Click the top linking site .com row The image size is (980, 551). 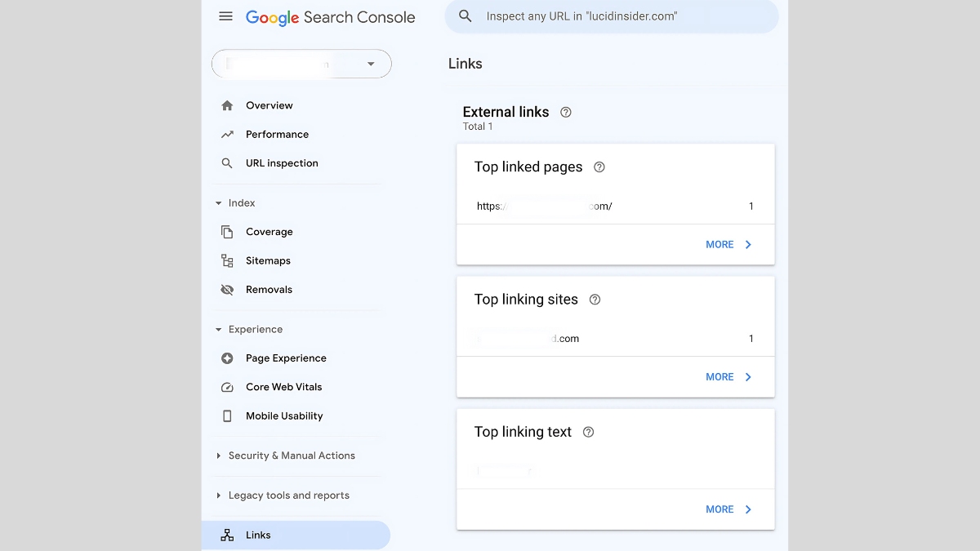click(x=615, y=339)
